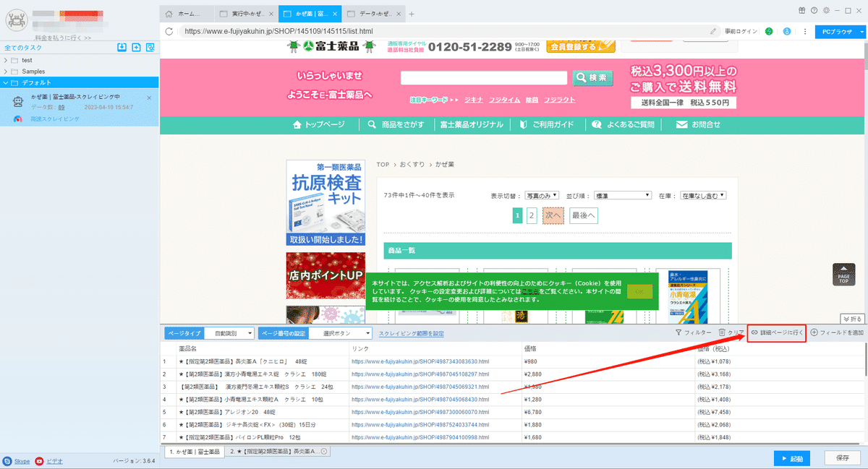Click the new task plus icon in sidebar

[136, 48]
